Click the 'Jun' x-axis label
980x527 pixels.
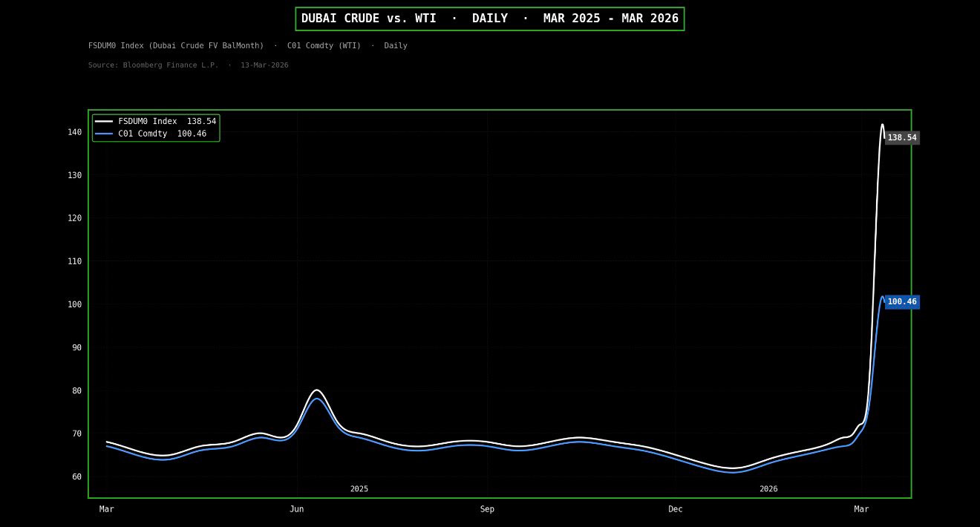(x=297, y=509)
